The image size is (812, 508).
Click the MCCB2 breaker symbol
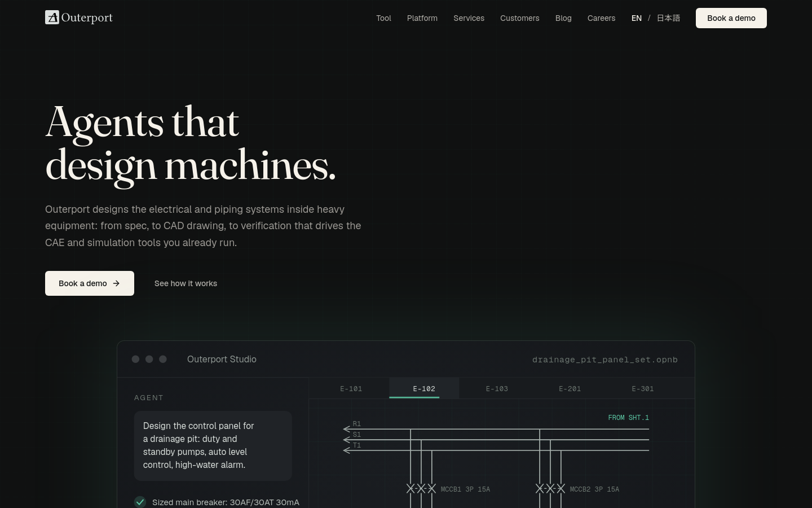pos(550,489)
